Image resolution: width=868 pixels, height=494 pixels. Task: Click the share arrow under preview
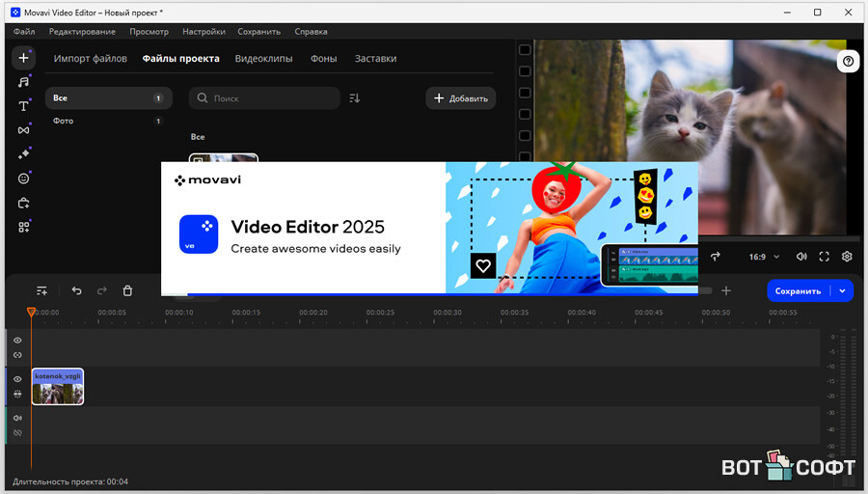(x=716, y=257)
